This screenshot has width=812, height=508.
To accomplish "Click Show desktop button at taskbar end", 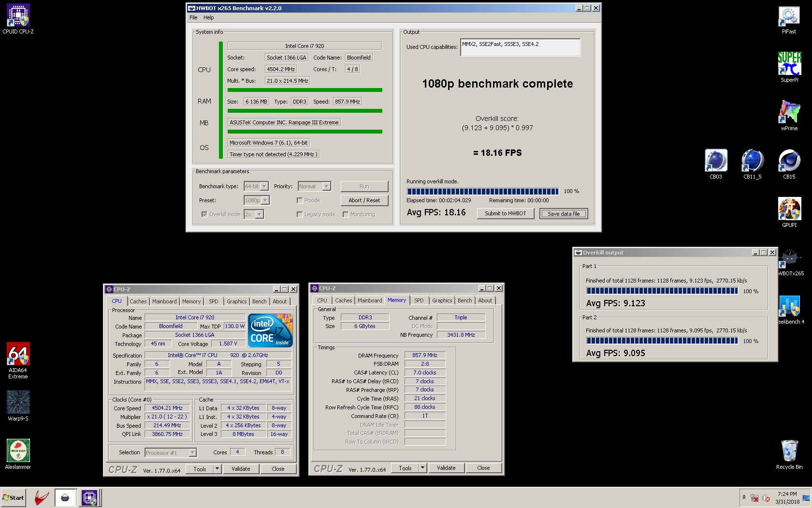I will tap(807, 498).
